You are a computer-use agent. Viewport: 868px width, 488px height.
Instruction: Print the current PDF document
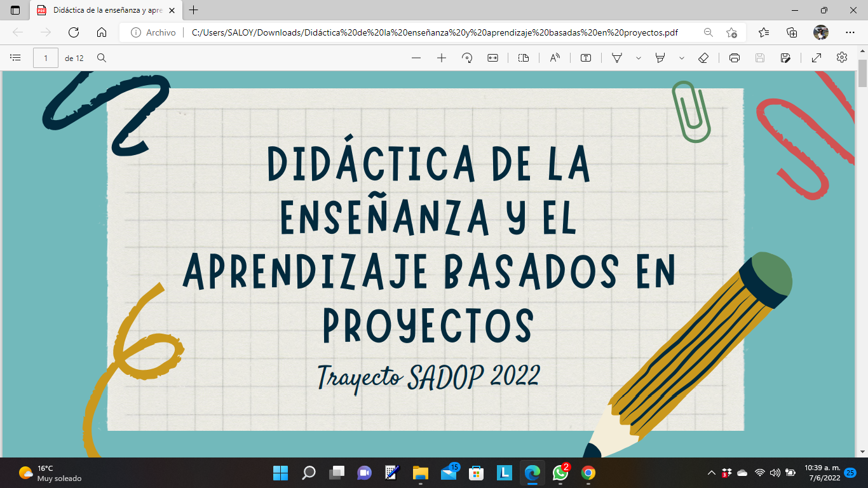pyautogui.click(x=734, y=57)
